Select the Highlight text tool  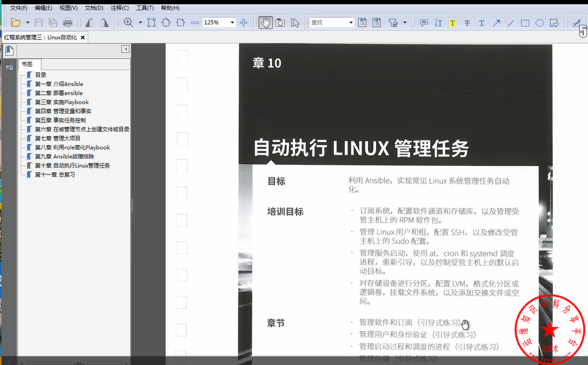point(452,23)
